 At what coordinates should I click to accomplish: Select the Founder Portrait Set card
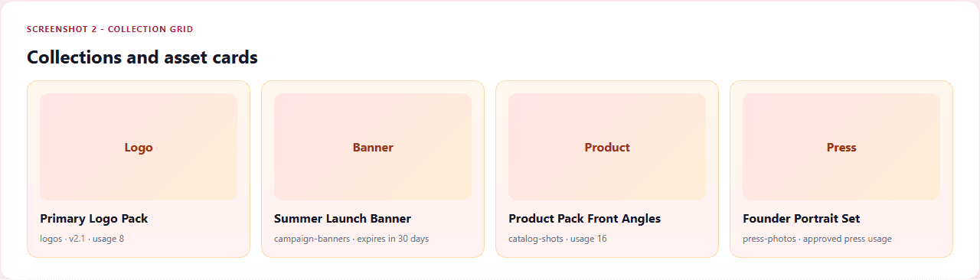point(841,169)
